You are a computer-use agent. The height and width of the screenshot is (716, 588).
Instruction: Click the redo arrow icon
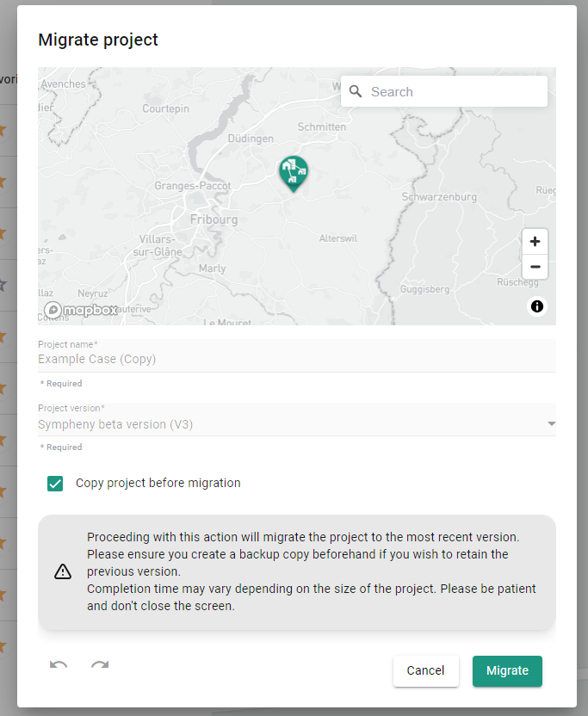(100, 666)
